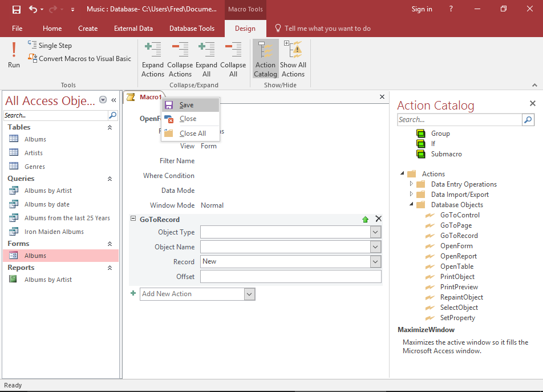543x392 pixels.
Task: Move GoToRecord action up with green arrow
Action: pos(366,219)
